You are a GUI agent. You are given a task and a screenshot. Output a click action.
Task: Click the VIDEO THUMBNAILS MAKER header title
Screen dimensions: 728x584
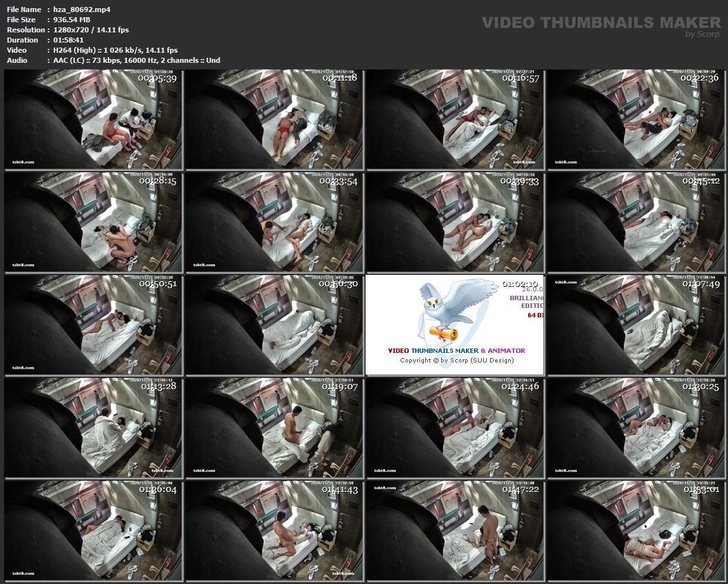point(600,23)
